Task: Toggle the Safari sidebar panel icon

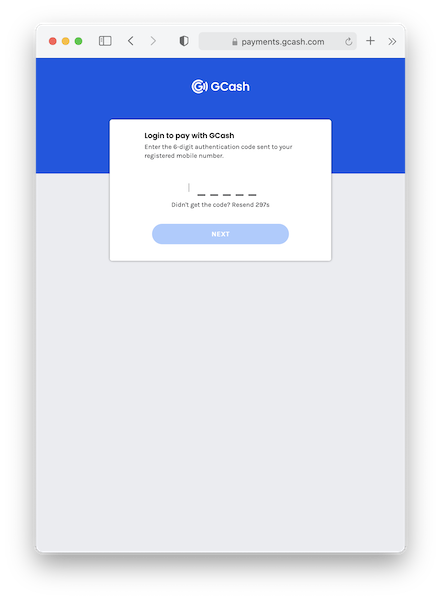Action: tap(105, 41)
